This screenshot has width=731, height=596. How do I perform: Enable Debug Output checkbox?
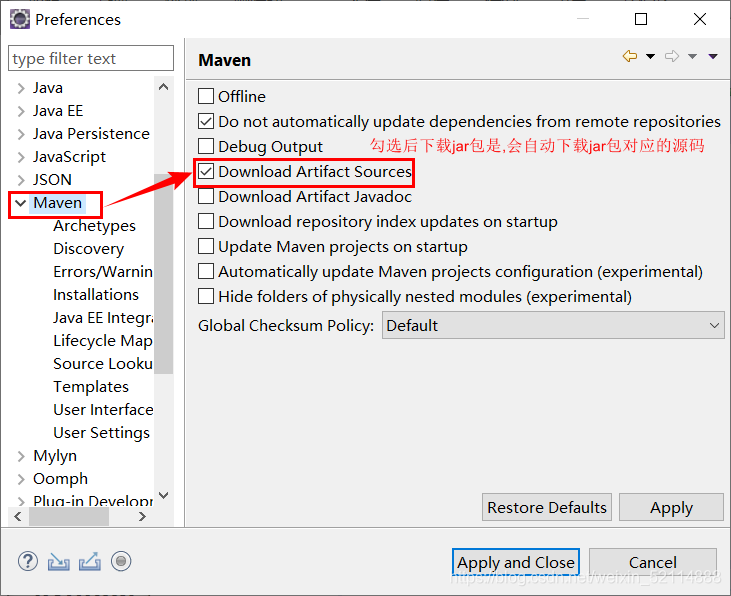tap(206, 146)
